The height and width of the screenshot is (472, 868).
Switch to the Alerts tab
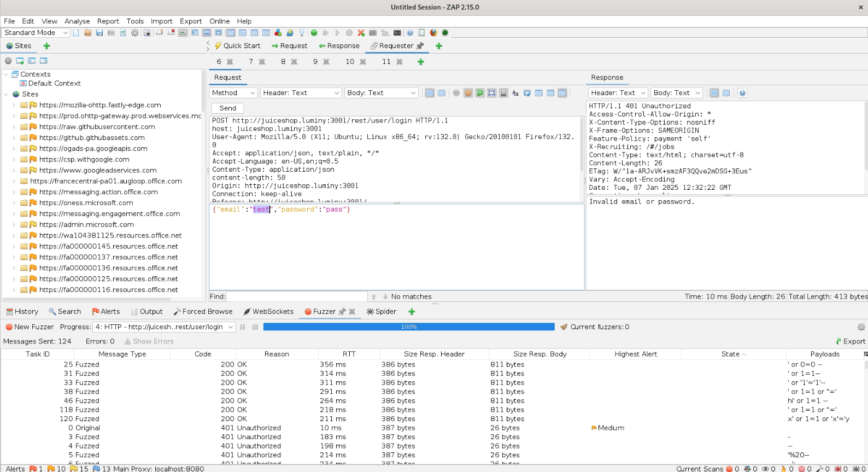click(106, 312)
